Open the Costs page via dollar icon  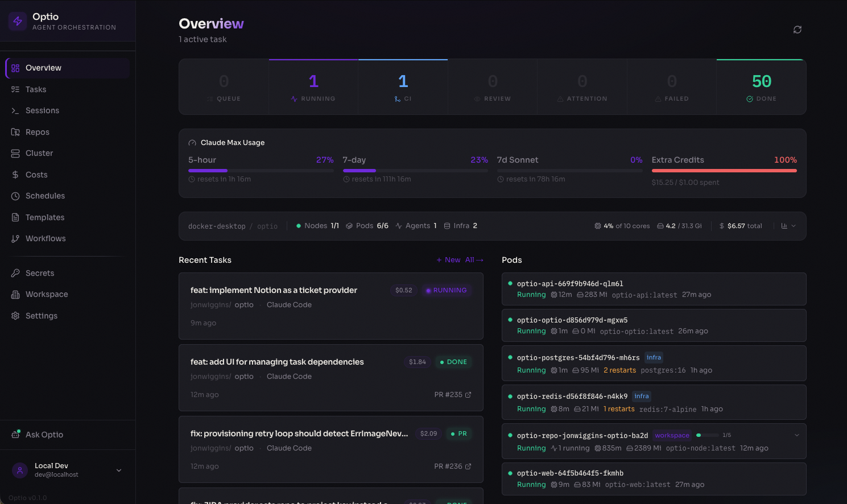tap(15, 174)
